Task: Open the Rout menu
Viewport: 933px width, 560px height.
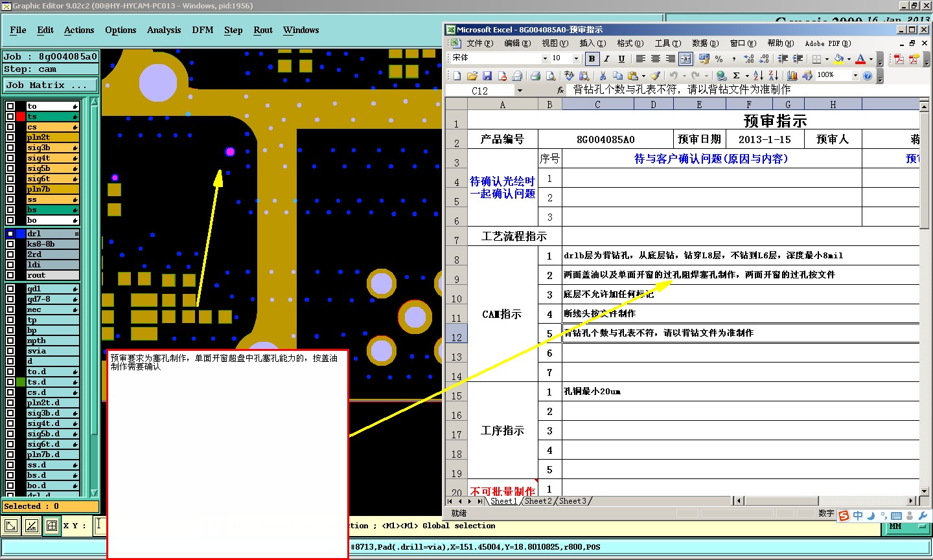Action: point(263,30)
